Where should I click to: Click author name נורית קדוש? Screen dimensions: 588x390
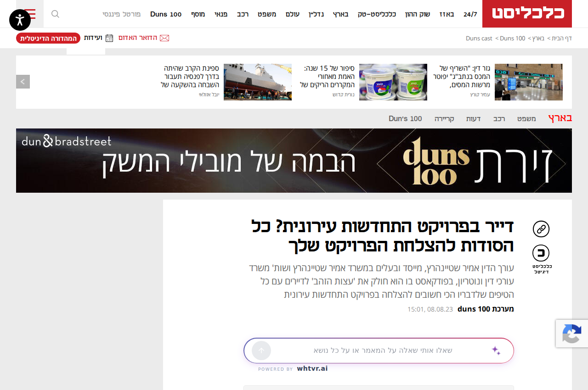[x=344, y=95]
